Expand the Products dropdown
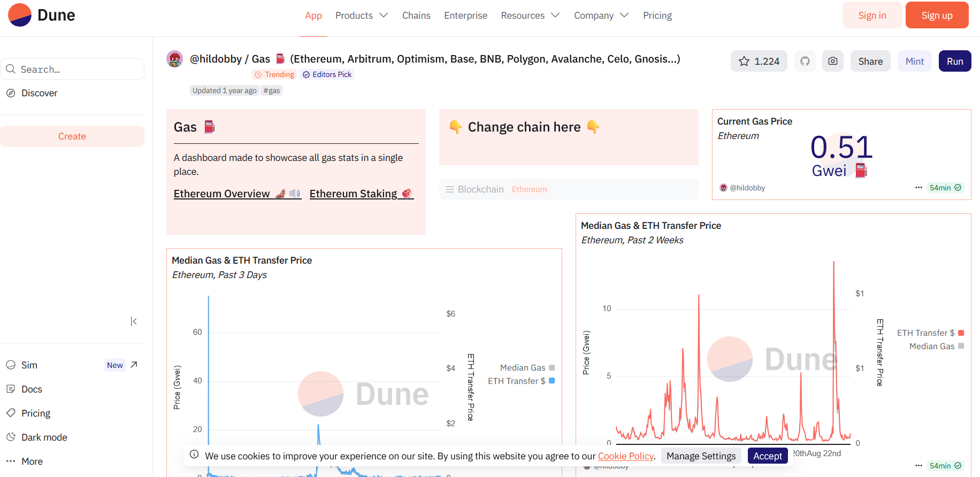Viewport: 980px width, 477px height. tap(361, 16)
